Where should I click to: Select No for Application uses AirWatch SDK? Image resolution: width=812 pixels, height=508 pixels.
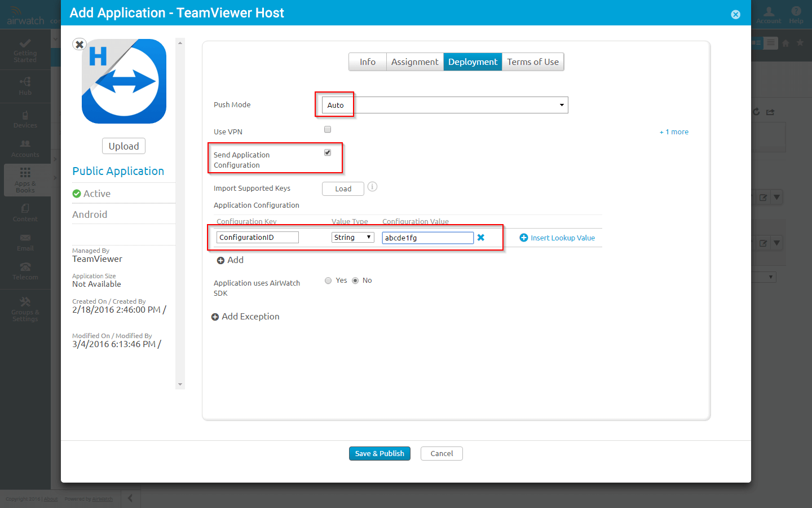click(355, 281)
